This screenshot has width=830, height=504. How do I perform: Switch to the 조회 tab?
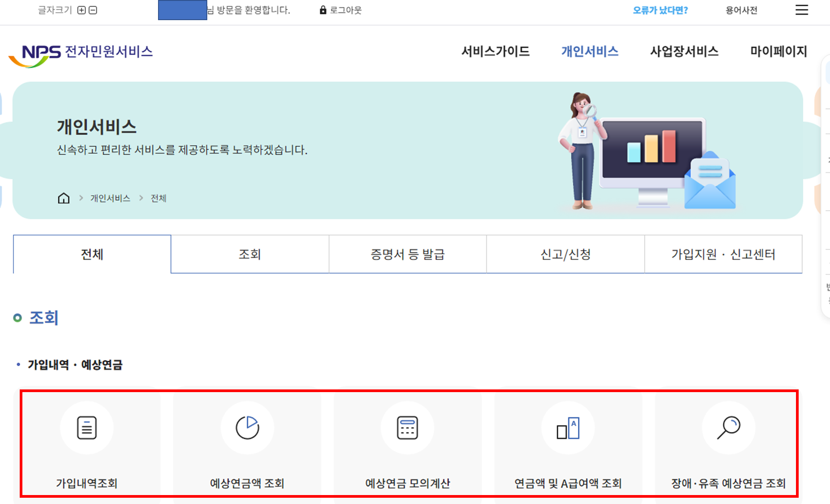coord(249,254)
